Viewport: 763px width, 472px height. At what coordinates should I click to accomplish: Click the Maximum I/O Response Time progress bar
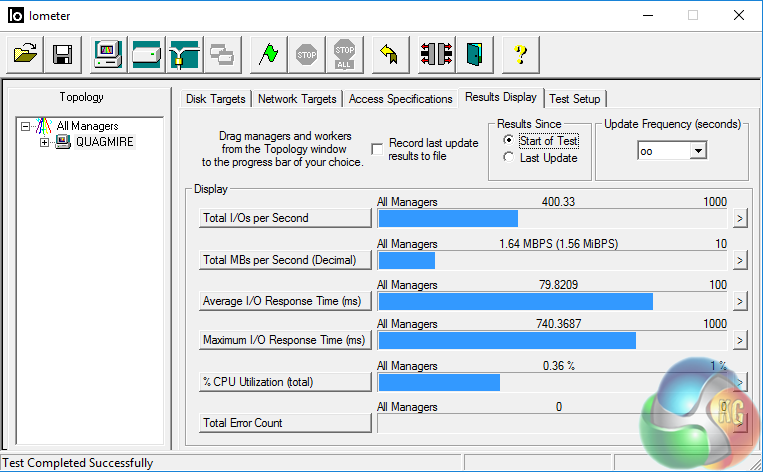tap(552, 341)
